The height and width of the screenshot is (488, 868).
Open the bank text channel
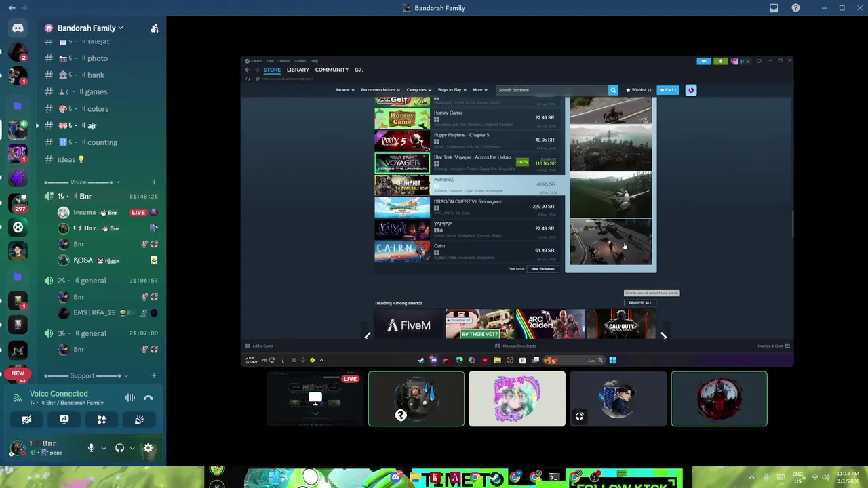(x=102, y=75)
